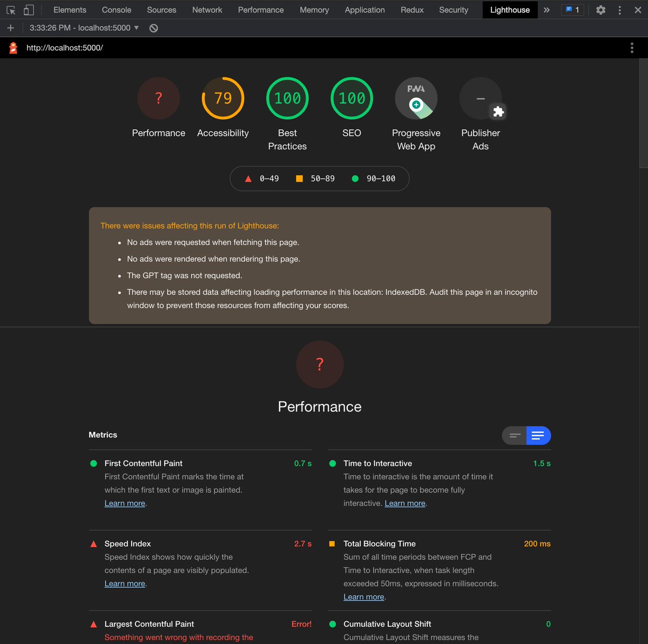This screenshot has width=648, height=644.
Task: Click the red triangle 0–49 legend marker
Action: point(248,179)
